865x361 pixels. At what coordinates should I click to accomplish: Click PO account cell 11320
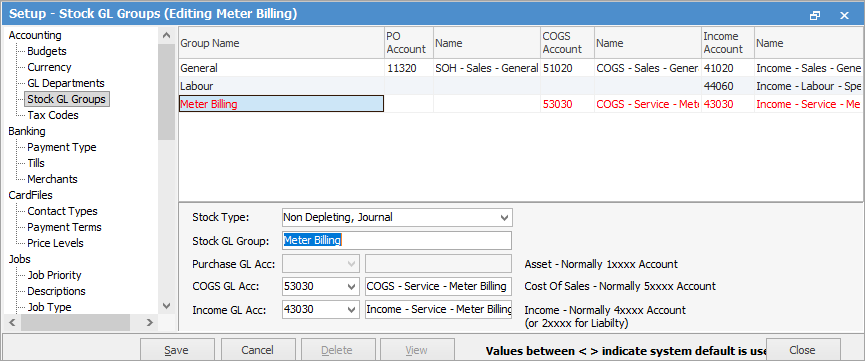[x=408, y=68]
